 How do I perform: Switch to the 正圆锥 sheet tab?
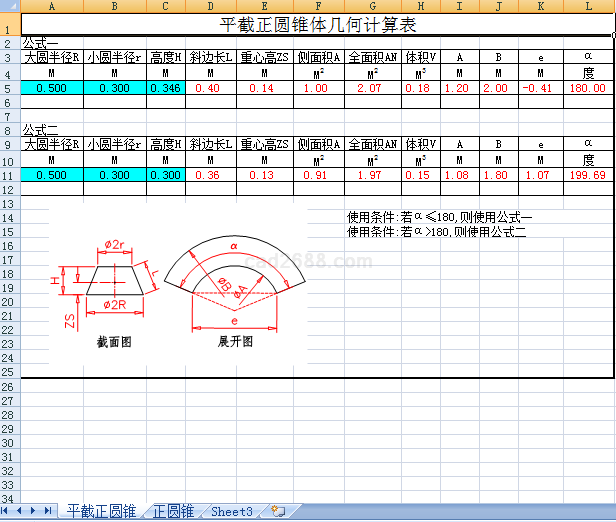[x=173, y=511]
